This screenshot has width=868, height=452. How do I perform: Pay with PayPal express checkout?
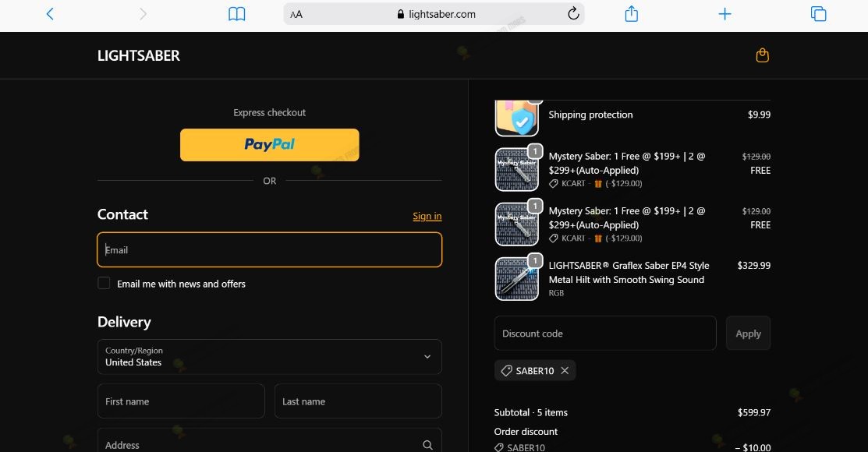click(270, 145)
